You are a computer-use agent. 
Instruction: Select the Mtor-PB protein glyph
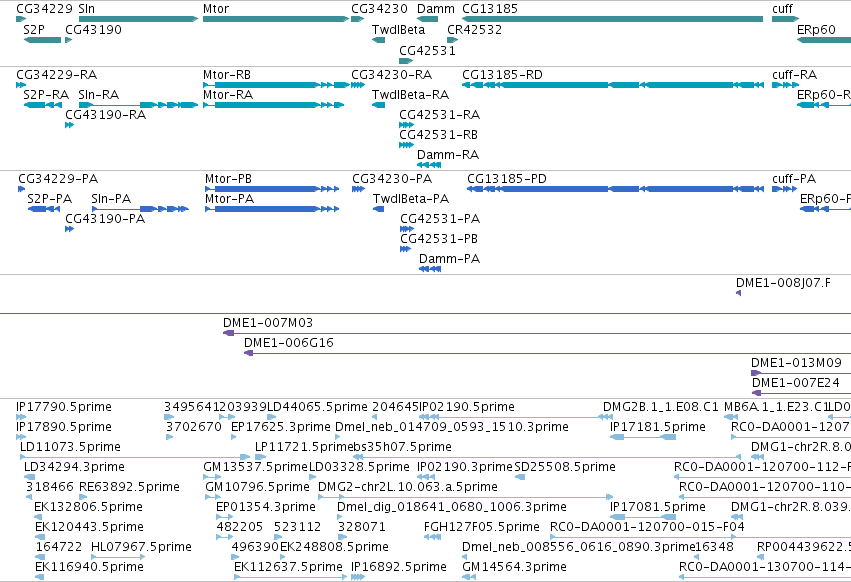pyautogui.click(x=272, y=189)
